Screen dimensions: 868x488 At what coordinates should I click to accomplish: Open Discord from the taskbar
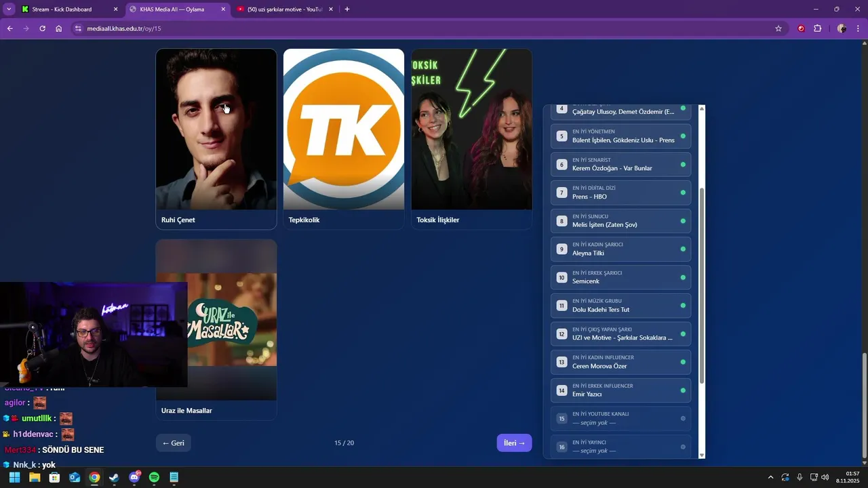(x=134, y=478)
